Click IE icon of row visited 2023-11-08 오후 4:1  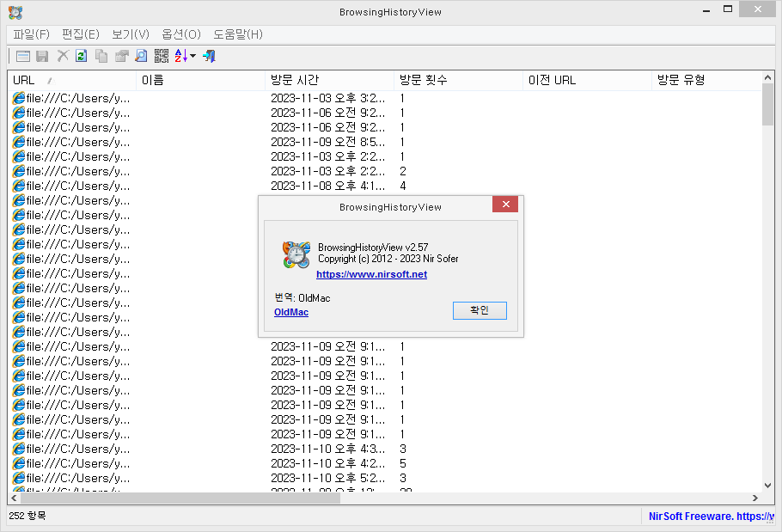pos(18,186)
